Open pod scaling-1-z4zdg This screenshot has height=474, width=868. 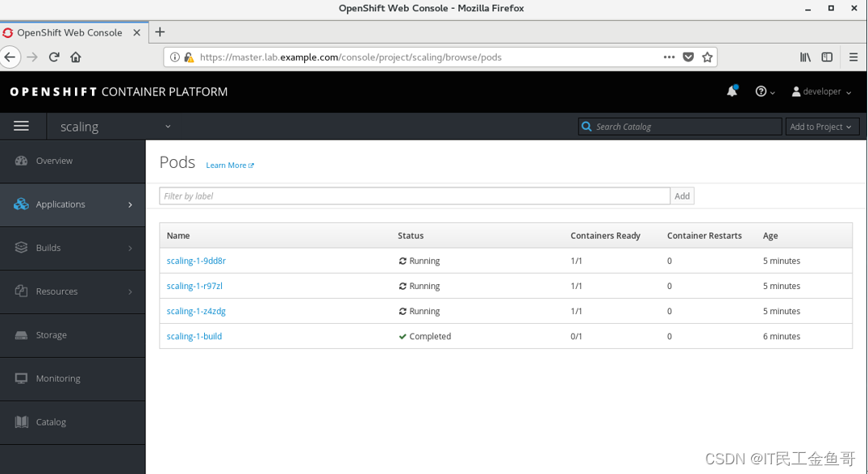click(196, 311)
